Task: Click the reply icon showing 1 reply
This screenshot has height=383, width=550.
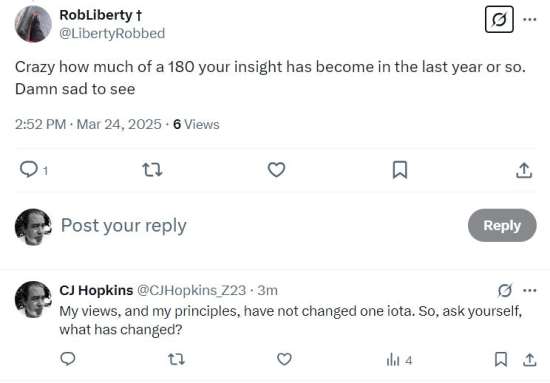Action: pyautogui.click(x=34, y=170)
